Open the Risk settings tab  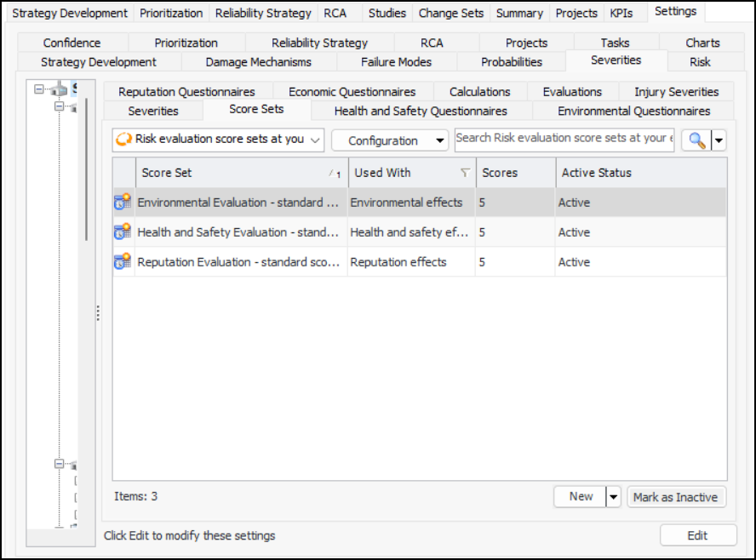coord(700,62)
